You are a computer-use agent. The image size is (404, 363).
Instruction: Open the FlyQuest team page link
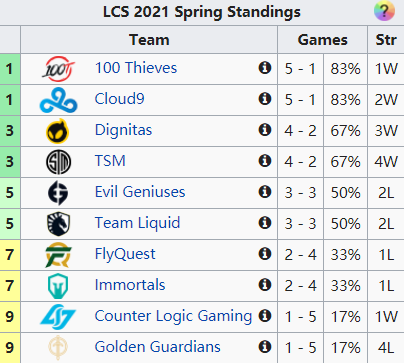click(125, 254)
